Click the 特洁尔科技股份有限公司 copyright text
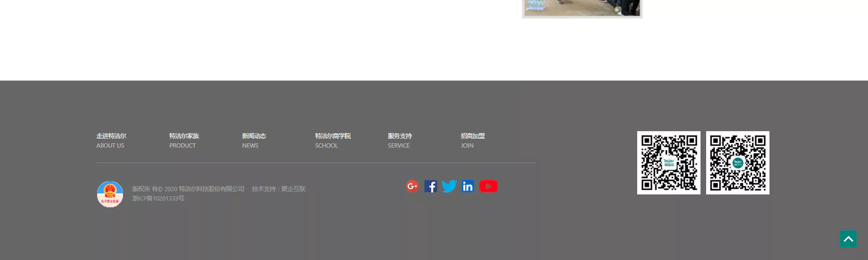Image resolution: width=868 pixels, height=260 pixels. click(211, 189)
